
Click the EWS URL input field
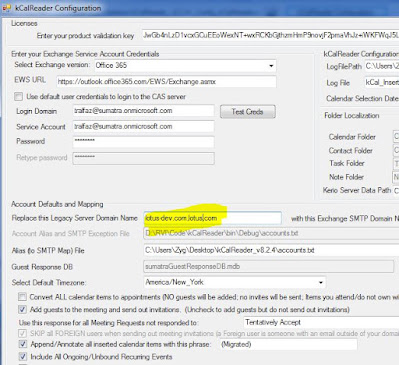166,82
